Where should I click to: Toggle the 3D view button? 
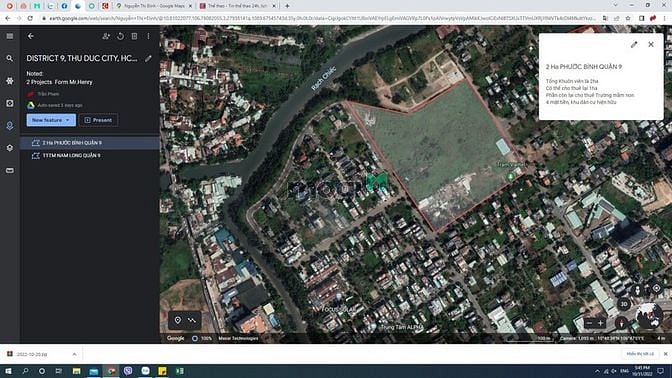(x=624, y=304)
